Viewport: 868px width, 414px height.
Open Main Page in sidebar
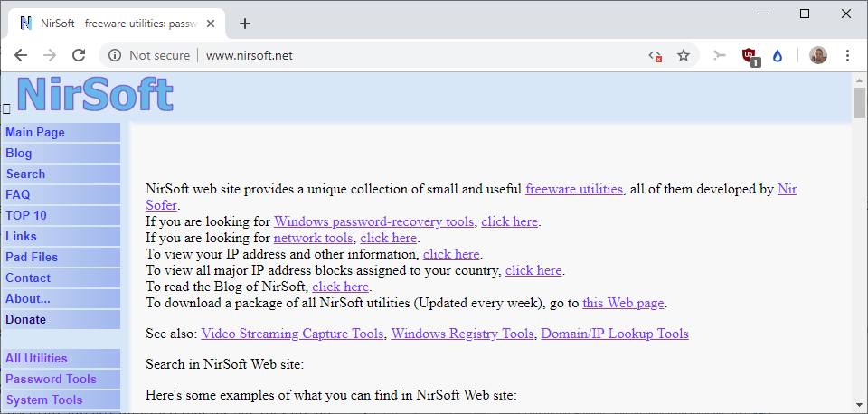[x=61, y=132]
